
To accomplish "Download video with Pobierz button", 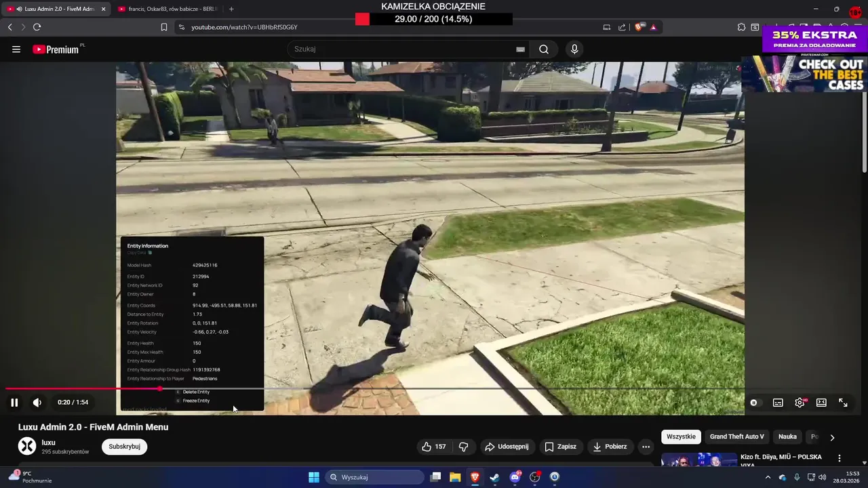I will pyautogui.click(x=610, y=447).
